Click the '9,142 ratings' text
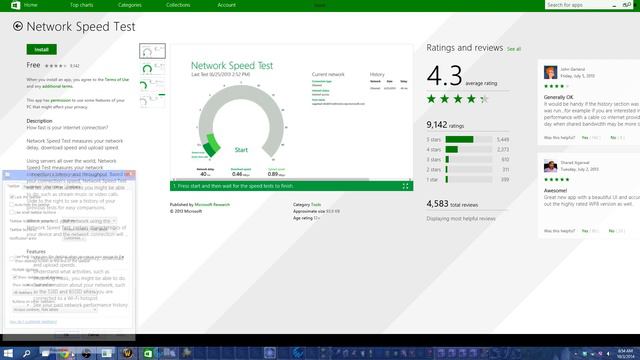Viewport: 640px width, 360px height. [x=445, y=125]
